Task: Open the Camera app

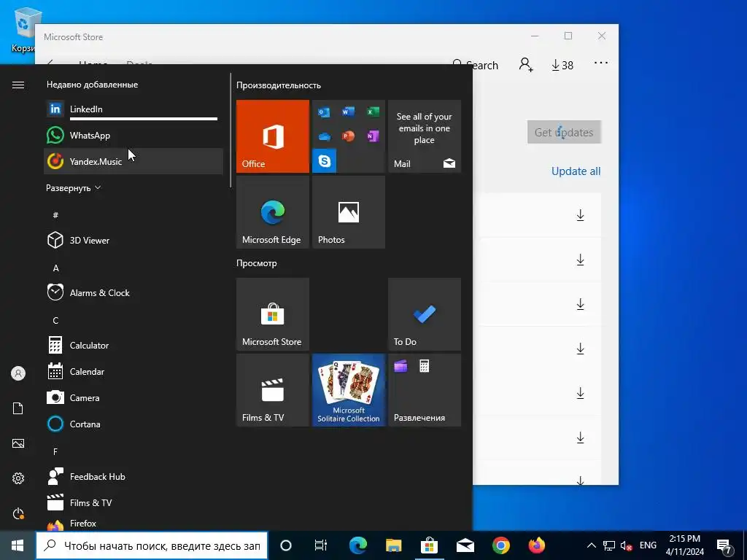Action: (x=133, y=397)
